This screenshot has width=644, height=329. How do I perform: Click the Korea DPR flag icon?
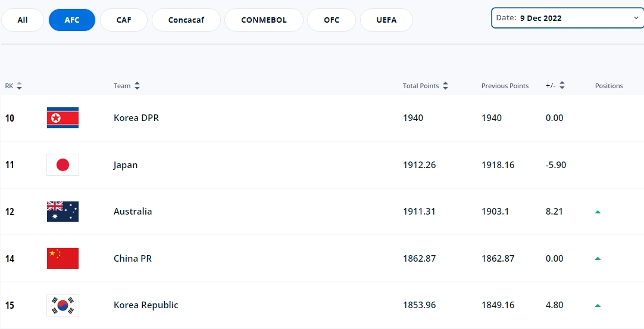(62, 118)
